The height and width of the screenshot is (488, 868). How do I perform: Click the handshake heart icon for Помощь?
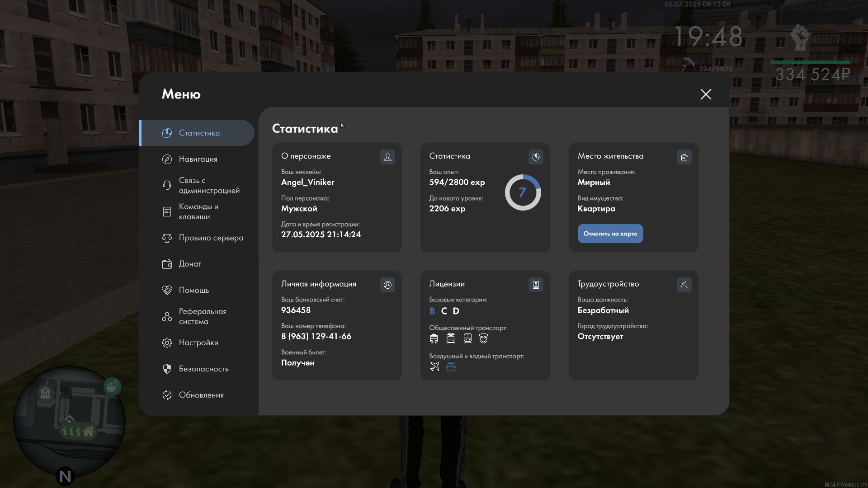point(167,290)
